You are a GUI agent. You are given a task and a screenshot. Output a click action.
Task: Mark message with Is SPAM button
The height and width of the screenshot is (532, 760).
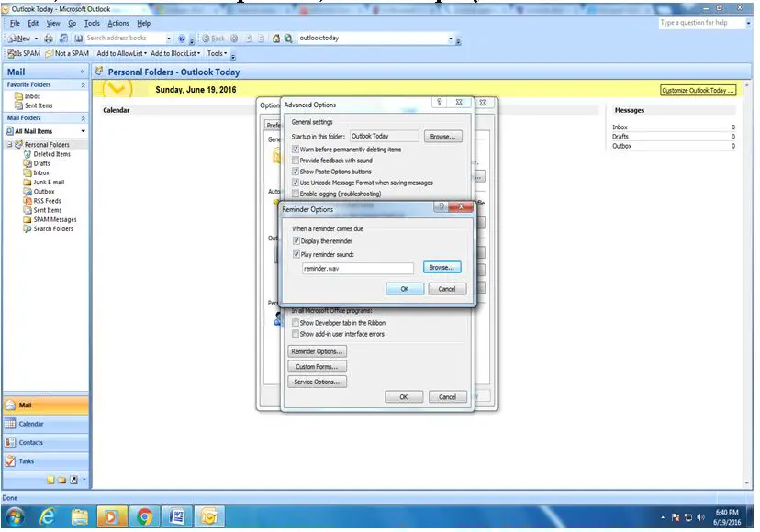point(24,53)
